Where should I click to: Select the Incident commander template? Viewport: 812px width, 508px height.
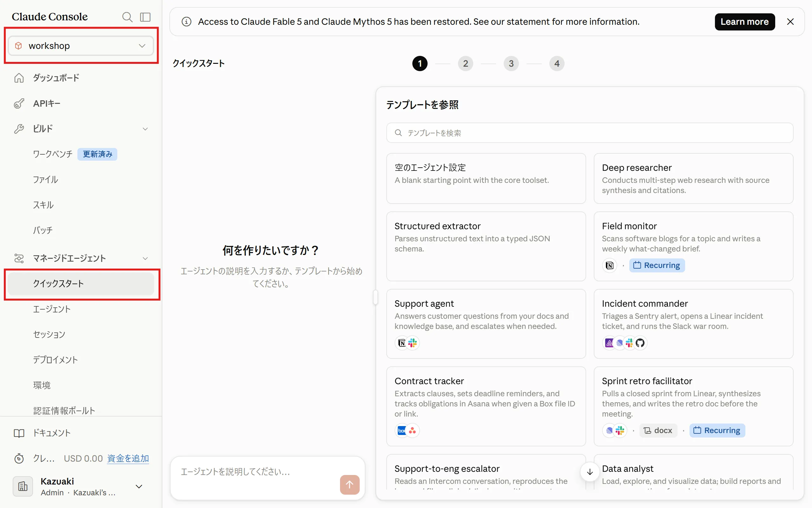pos(693,324)
